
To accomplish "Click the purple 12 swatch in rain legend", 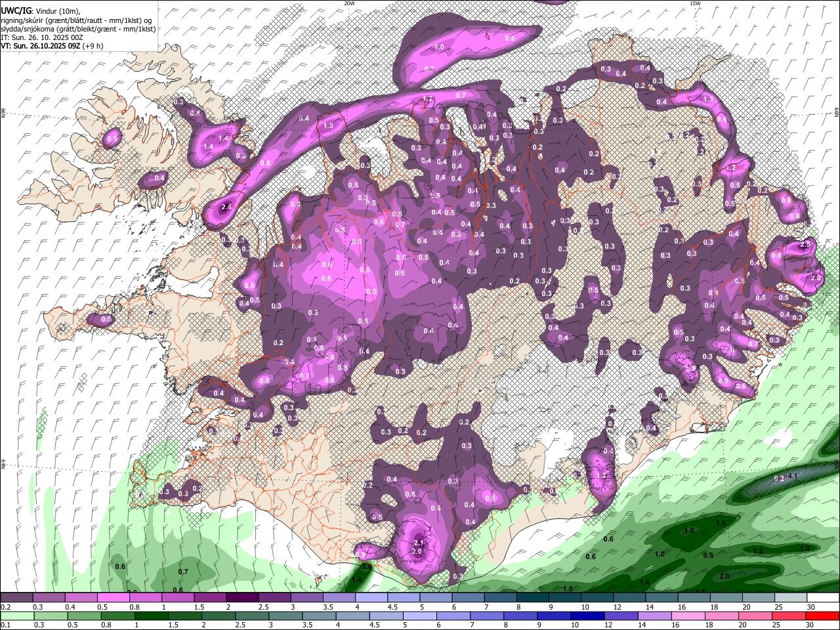I will [621, 616].
